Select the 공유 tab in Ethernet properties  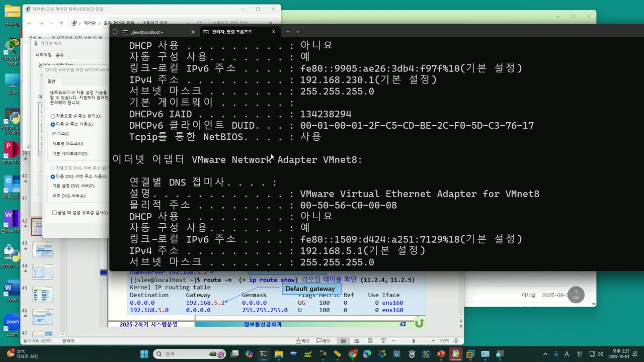click(x=60, y=55)
